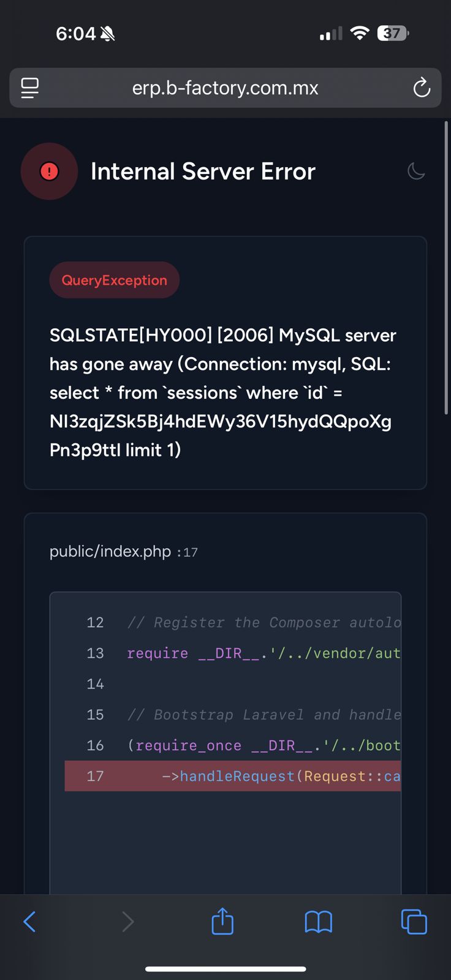Tap the home indicator bar
The image size is (451, 980).
(225, 969)
